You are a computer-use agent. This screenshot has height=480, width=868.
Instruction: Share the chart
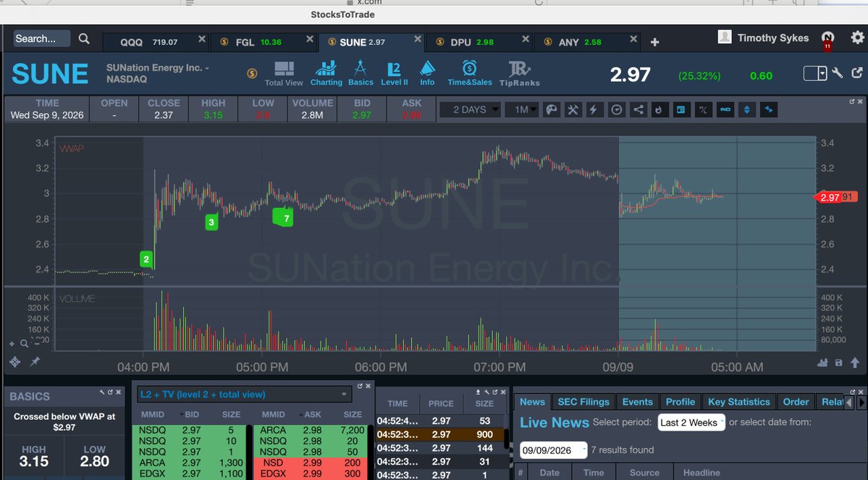click(x=638, y=109)
